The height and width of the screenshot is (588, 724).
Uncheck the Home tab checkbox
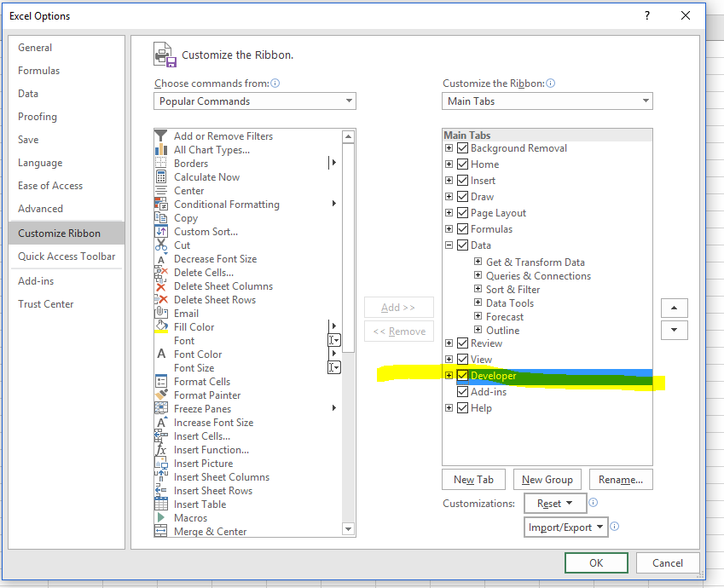(x=463, y=164)
